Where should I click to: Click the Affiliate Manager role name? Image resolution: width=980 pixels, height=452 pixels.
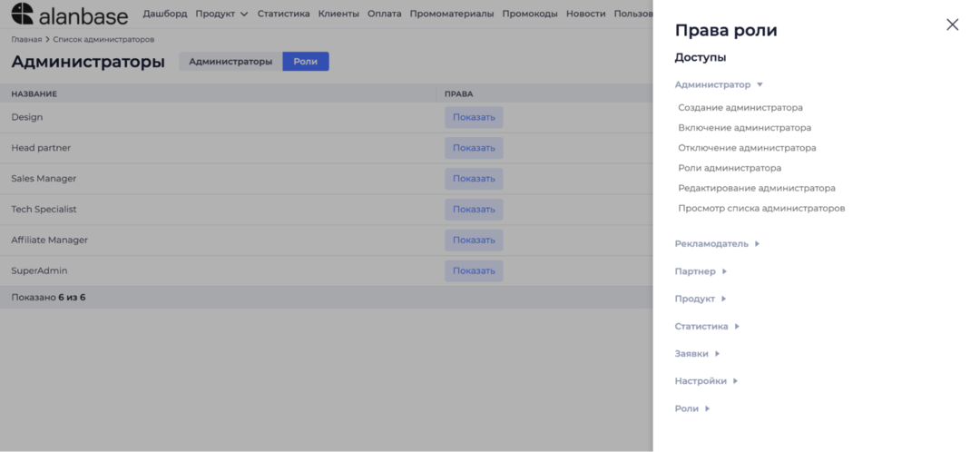click(49, 240)
